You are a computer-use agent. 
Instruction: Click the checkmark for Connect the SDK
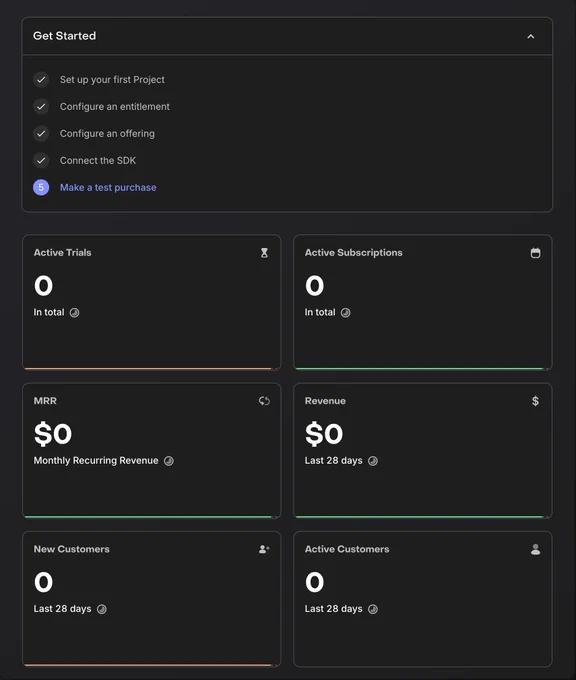pyautogui.click(x=41, y=160)
